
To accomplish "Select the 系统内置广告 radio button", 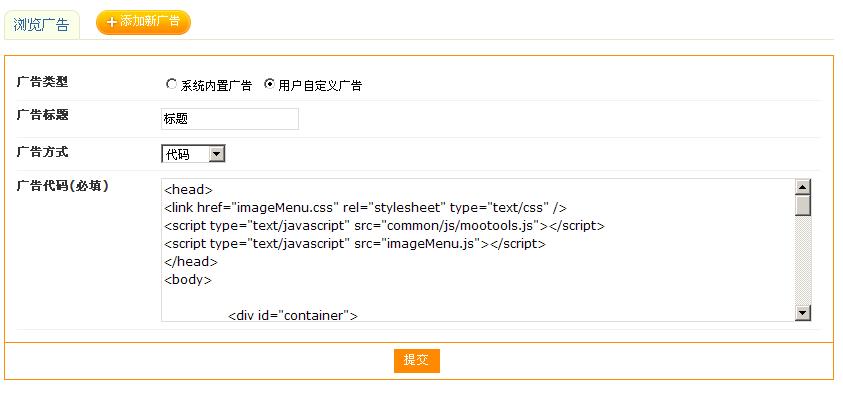I will 171,84.
